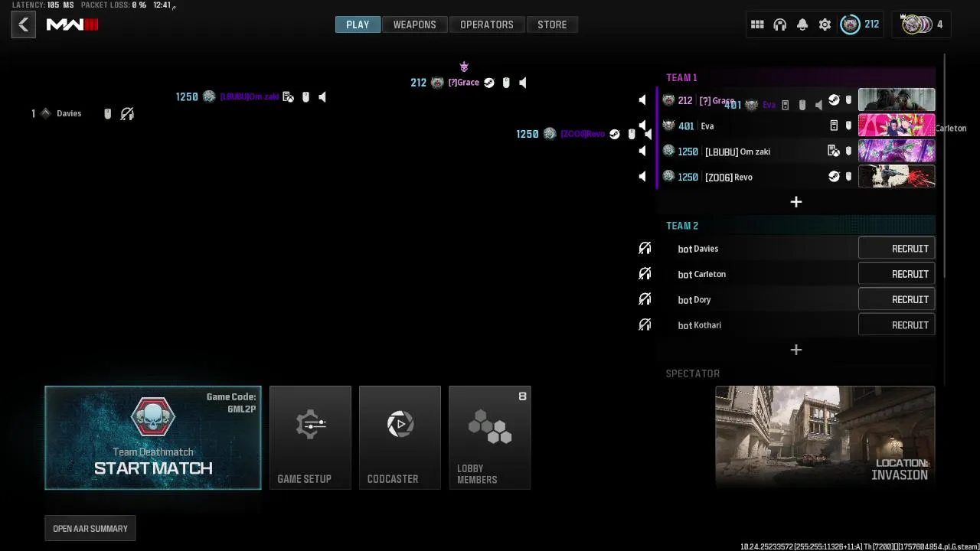Click the latency 105 MS readout
Viewport: 980px width, 551px height.
43,5
